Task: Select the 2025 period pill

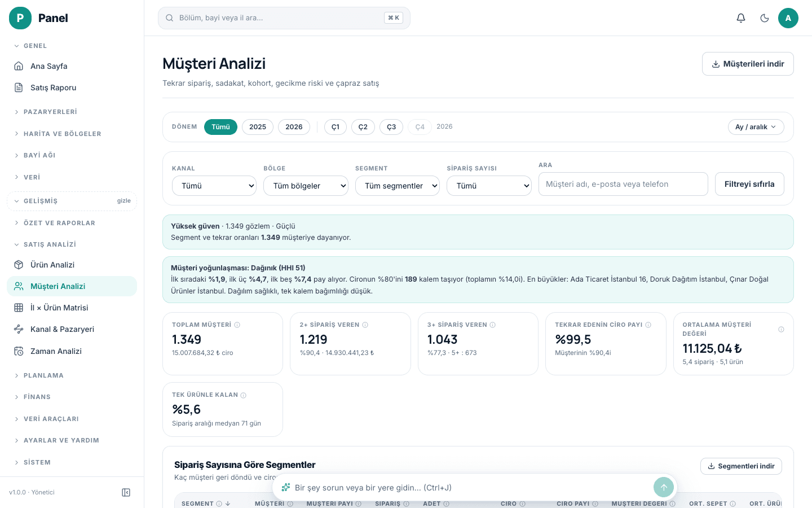Action: (258, 127)
